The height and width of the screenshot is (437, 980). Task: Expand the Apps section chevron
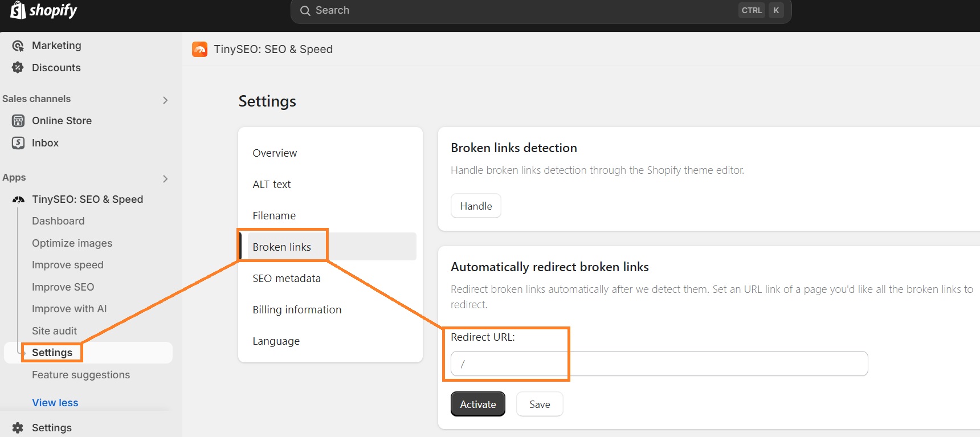coord(165,178)
